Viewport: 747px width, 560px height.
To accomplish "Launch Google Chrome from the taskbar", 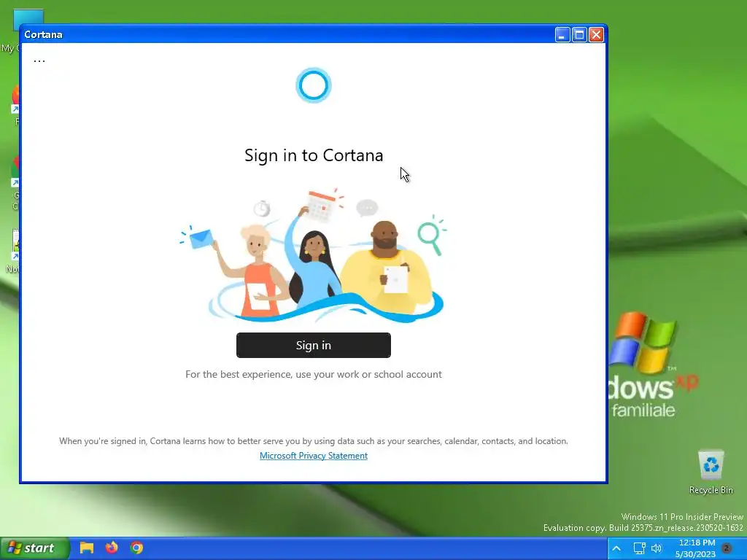I will pos(136,548).
